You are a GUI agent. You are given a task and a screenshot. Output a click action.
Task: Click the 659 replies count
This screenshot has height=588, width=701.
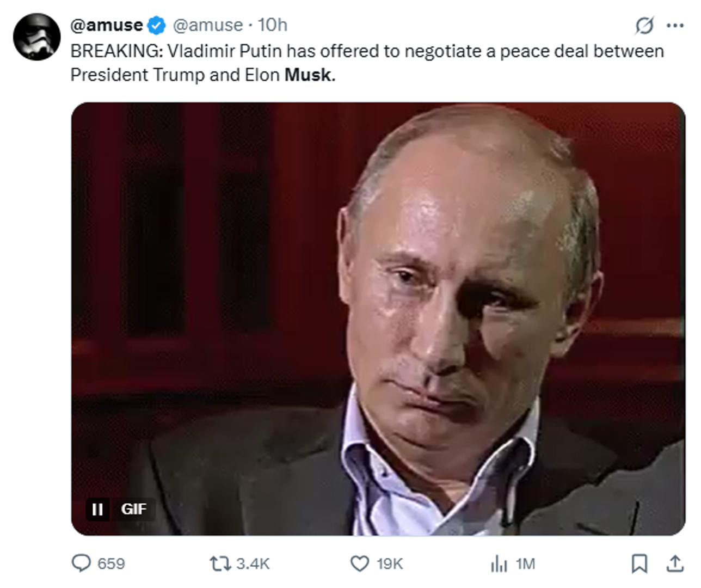click(111, 563)
